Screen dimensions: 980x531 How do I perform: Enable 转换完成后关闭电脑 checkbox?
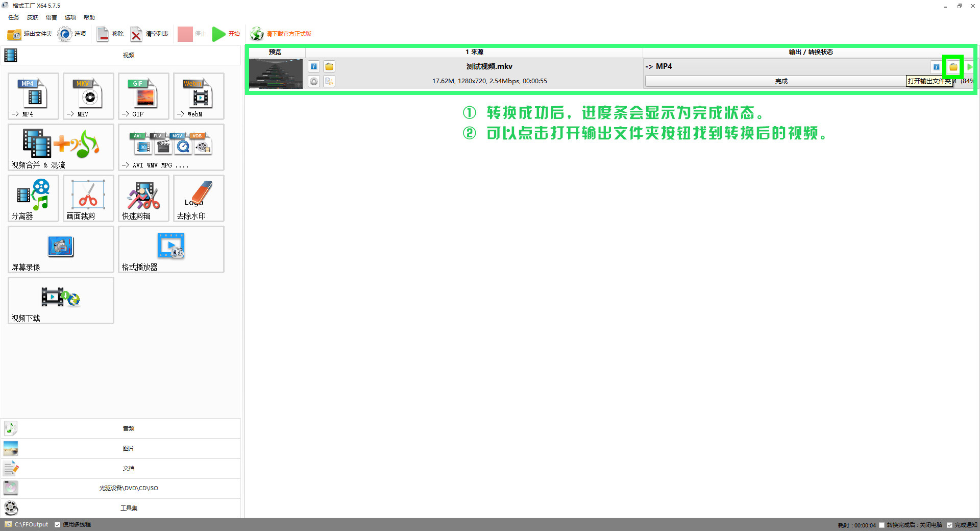pos(881,525)
